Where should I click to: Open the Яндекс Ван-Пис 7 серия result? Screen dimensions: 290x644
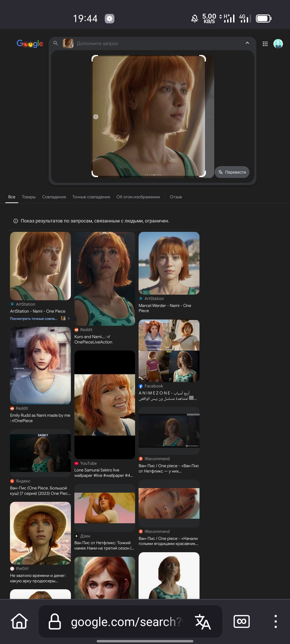tap(40, 491)
